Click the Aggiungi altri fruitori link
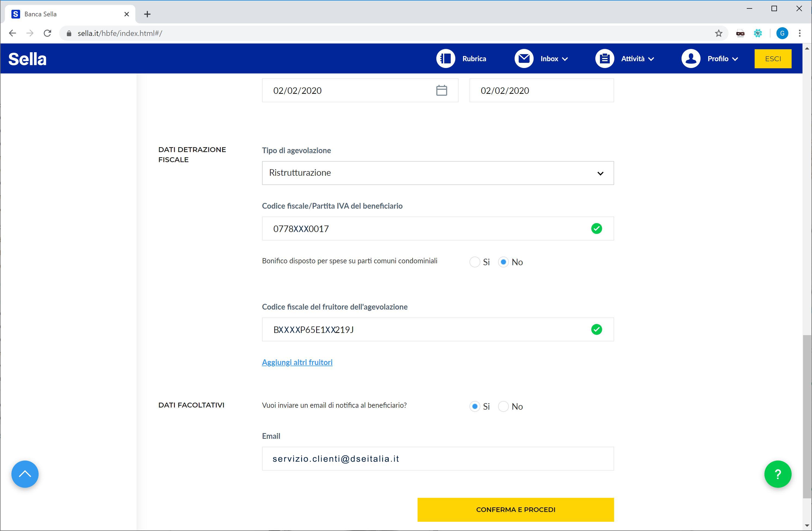 (x=297, y=362)
